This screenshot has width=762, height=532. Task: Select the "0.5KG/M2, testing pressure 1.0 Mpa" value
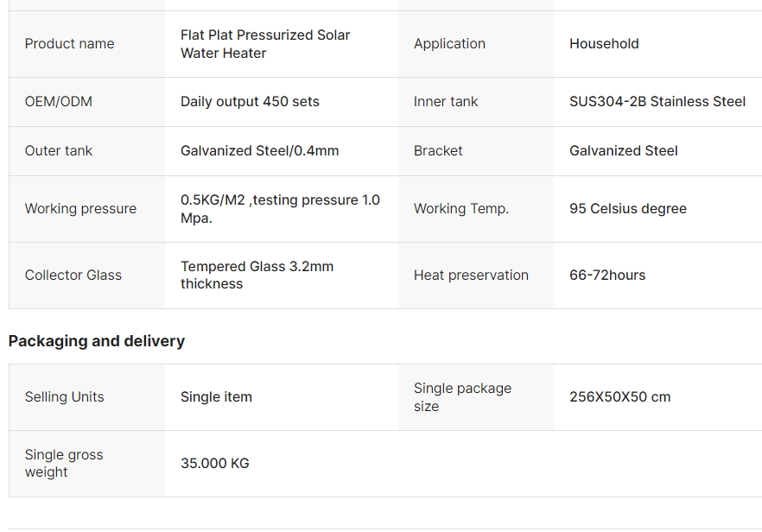point(280,209)
